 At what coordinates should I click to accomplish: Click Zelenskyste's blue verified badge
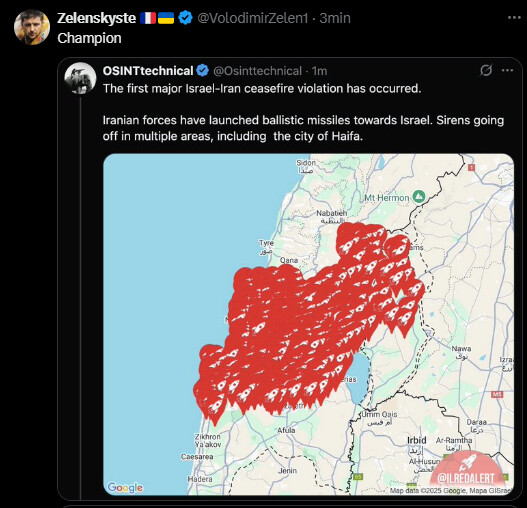[x=185, y=18]
